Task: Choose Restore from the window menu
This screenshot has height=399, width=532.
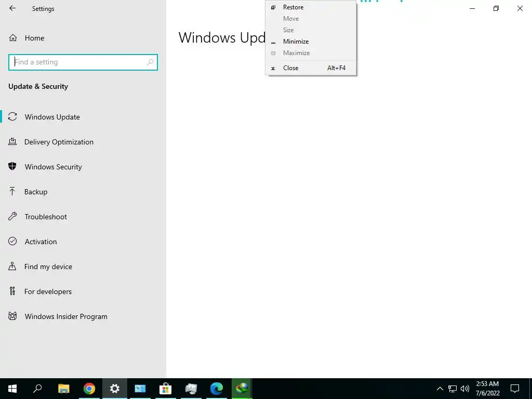Action: pyautogui.click(x=311, y=7)
